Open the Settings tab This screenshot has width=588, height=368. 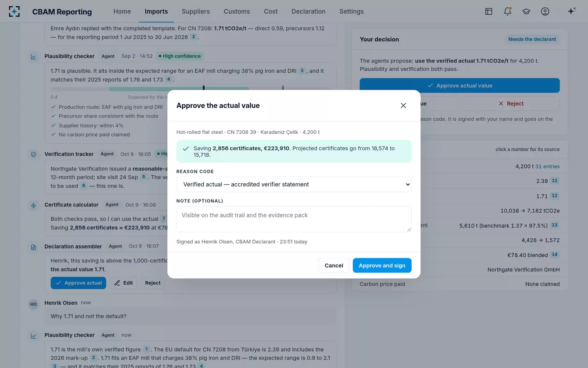click(352, 11)
